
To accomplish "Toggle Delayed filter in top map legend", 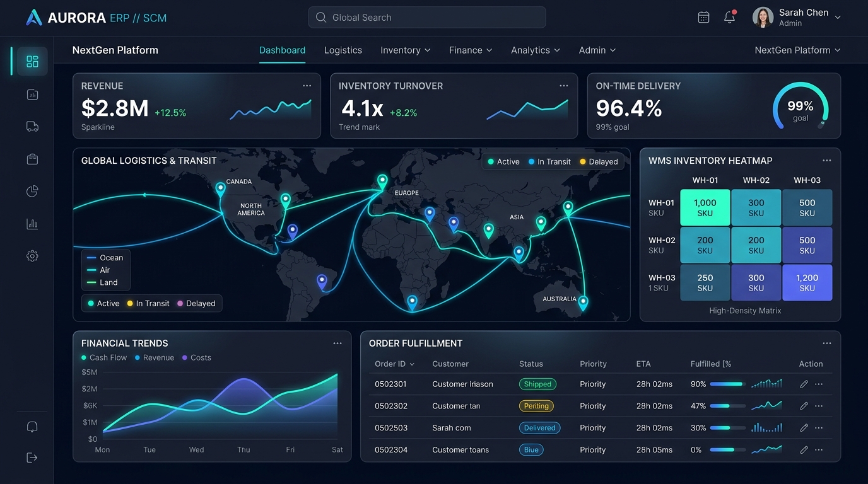I will coord(599,161).
